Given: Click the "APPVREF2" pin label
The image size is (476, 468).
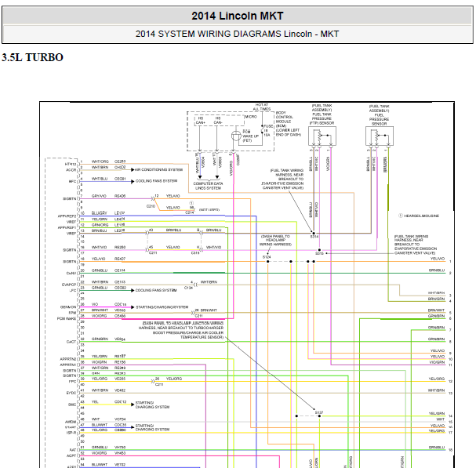Looking at the screenshot, I should (67, 216).
